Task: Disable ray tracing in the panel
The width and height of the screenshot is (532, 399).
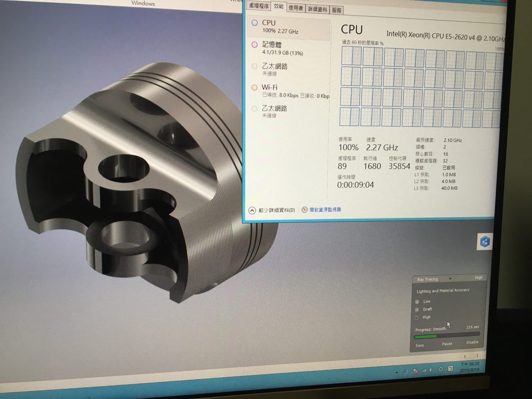Action: coord(472,342)
